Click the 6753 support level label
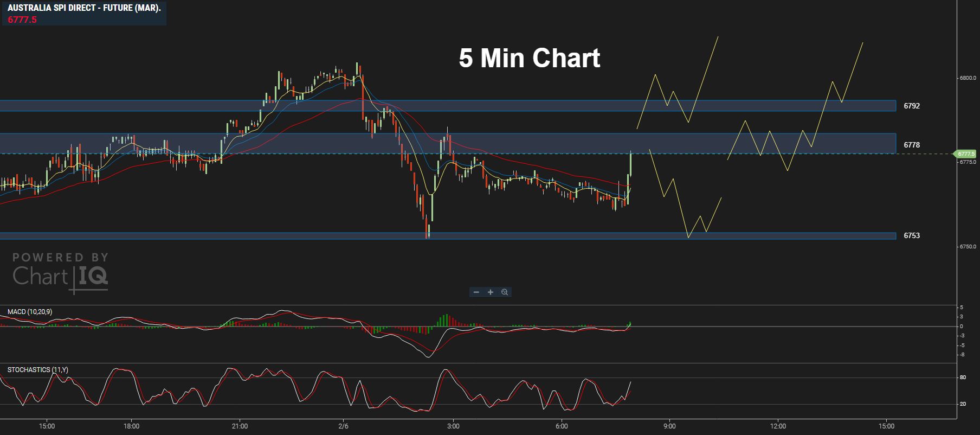The height and width of the screenshot is (435, 980). (x=912, y=236)
